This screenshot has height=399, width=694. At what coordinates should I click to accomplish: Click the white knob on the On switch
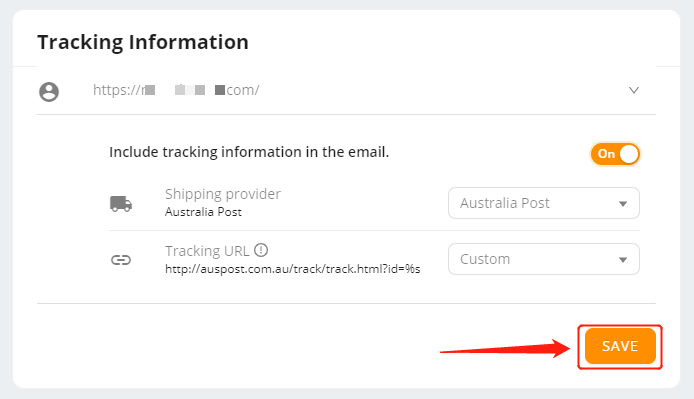tap(629, 154)
